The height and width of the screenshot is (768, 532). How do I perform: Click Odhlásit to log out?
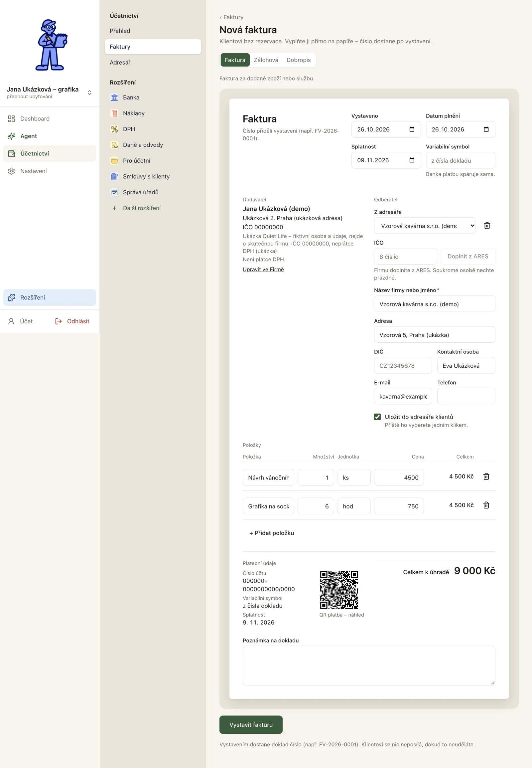tap(72, 321)
